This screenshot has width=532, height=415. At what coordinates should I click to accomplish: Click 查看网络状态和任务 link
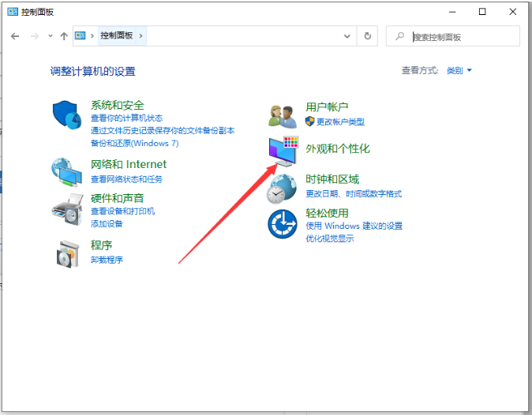pos(126,179)
